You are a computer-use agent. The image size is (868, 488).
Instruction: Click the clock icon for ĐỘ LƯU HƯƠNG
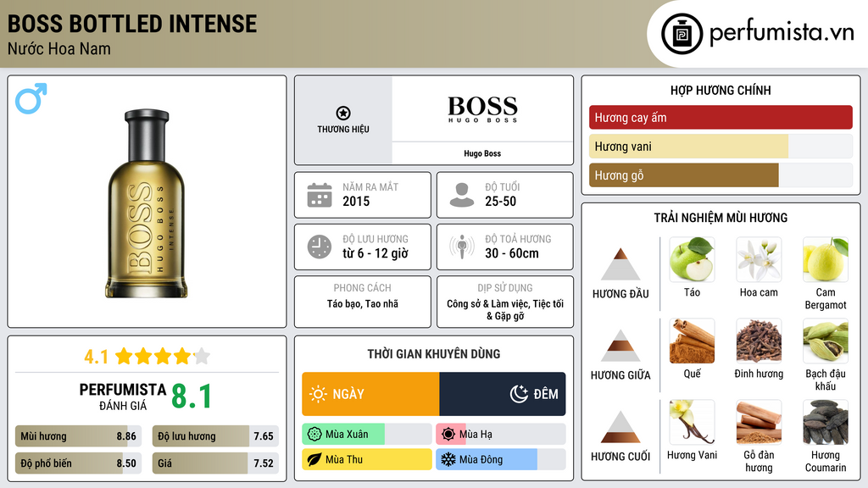319,247
